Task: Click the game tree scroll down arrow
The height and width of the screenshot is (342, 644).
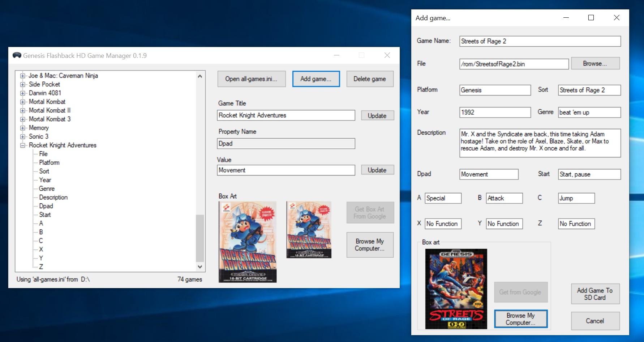Action: pyautogui.click(x=200, y=267)
